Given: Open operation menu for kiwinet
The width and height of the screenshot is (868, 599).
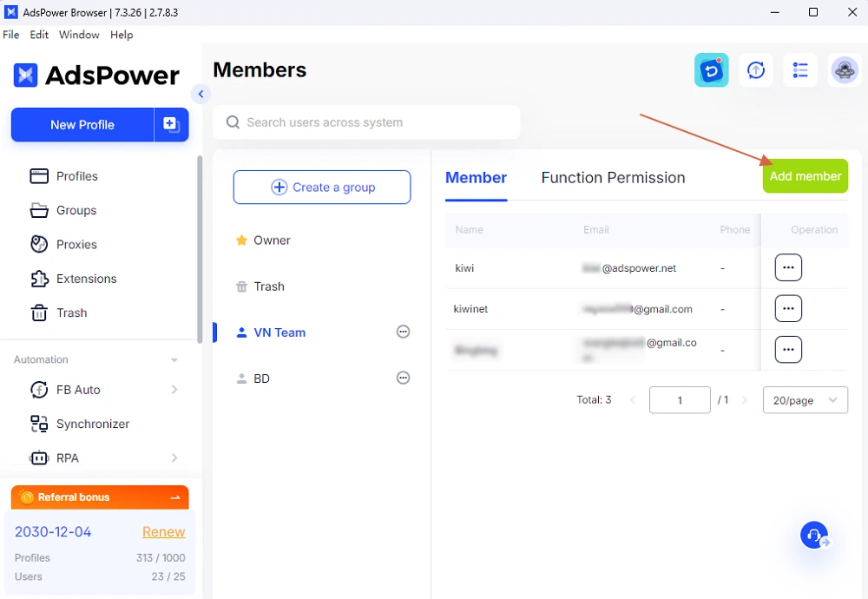Looking at the screenshot, I should click(x=788, y=308).
